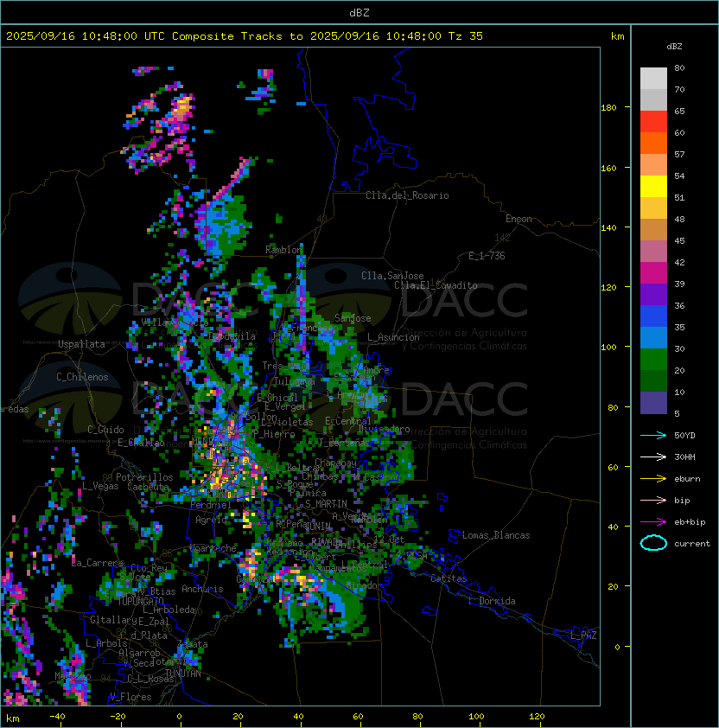The height and width of the screenshot is (728, 719).
Task: Pick the royal blue 35-36 dBZ swatch
Action: [x=653, y=316]
